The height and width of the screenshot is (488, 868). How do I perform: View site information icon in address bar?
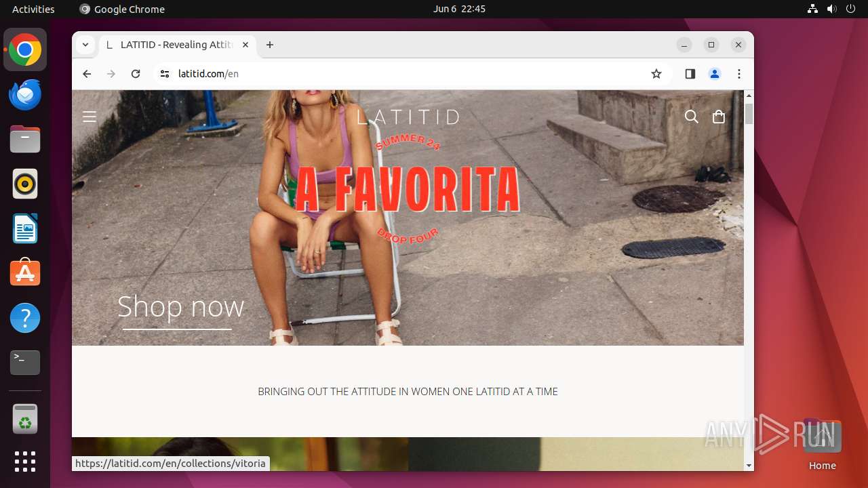[164, 74]
